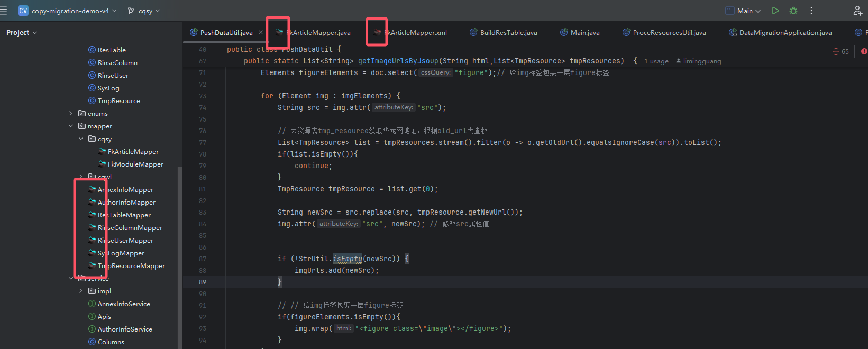Open the Project view selector dropdown
Viewport: 868px width, 349px height.
point(22,33)
